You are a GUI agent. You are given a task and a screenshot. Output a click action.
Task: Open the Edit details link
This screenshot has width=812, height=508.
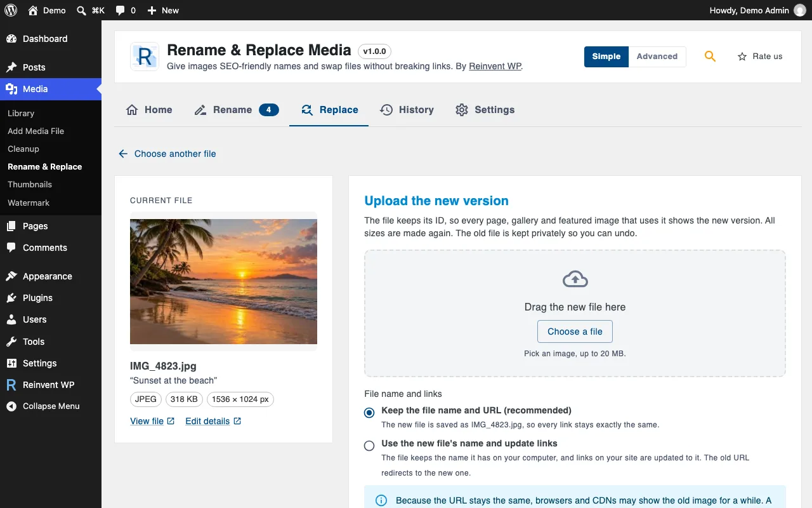click(213, 421)
